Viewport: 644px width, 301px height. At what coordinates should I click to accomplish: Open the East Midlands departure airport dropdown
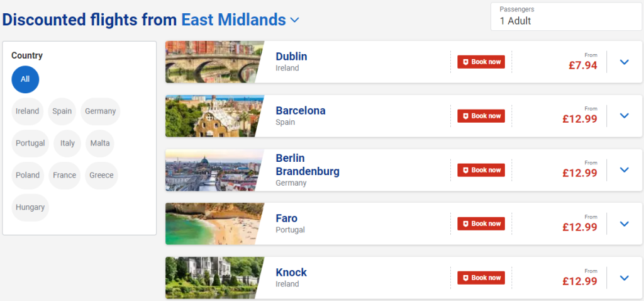click(x=240, y=20)
